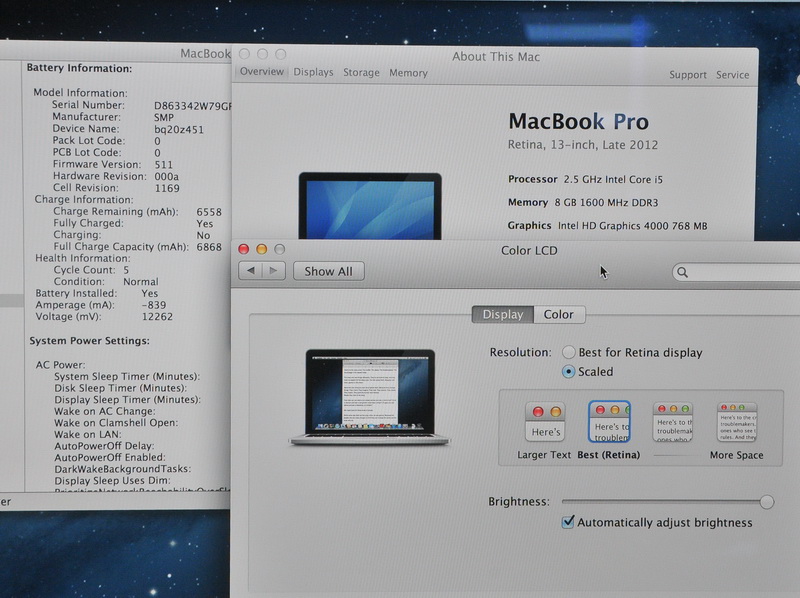Click the magnifier icon in the search field
This screenshot has height=598, width=800.
683,272
